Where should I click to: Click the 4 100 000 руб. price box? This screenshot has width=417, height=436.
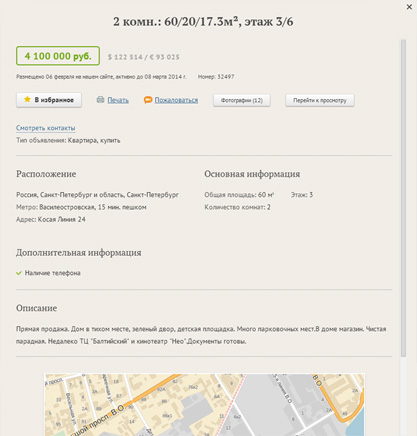[58, 56]
